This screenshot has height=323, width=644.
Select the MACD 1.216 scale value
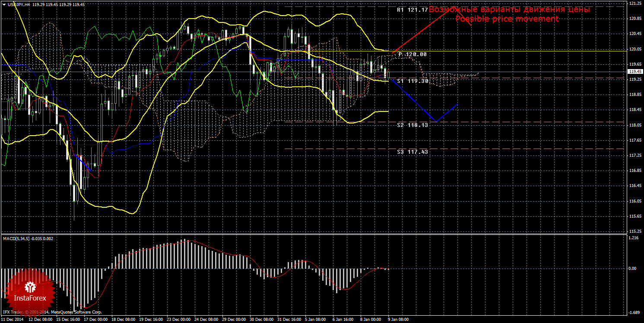(x=634, y=238)
